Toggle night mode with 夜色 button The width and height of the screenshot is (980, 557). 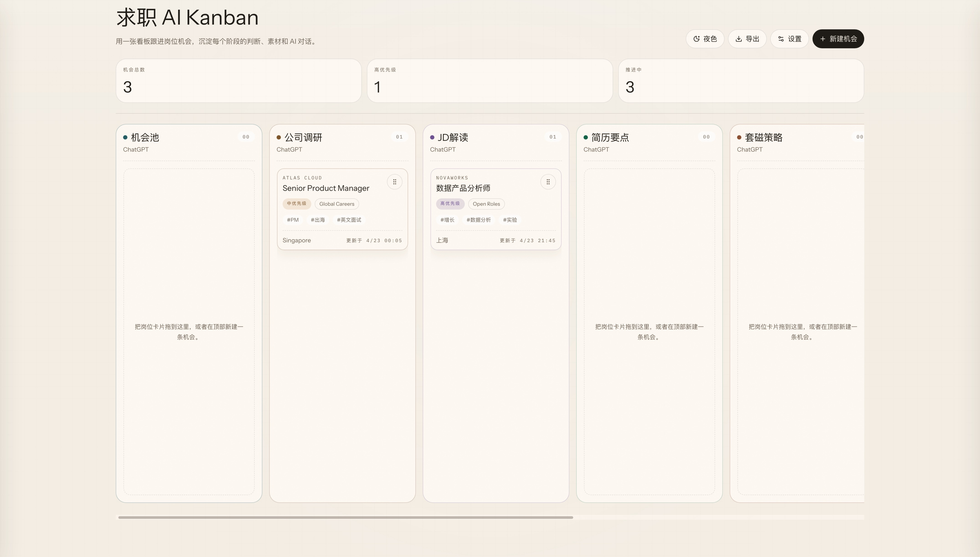pyautogui.click(x=704, y=39)
